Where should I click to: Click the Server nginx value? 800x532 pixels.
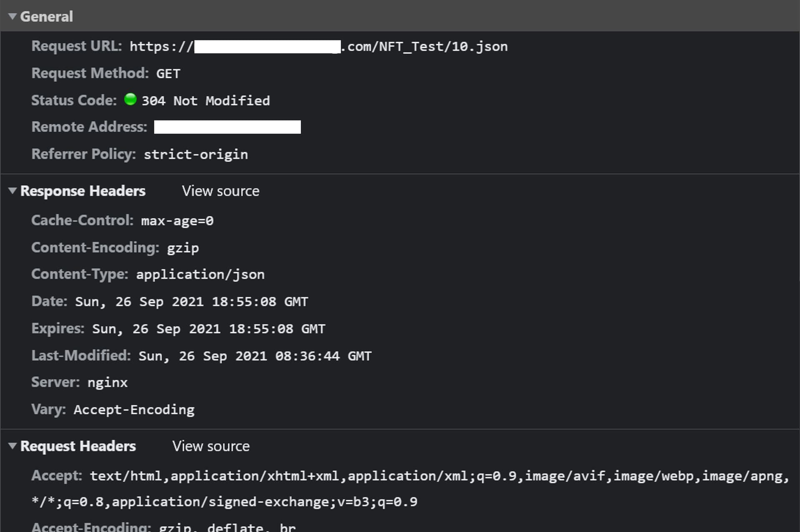(x=107, y=383)
